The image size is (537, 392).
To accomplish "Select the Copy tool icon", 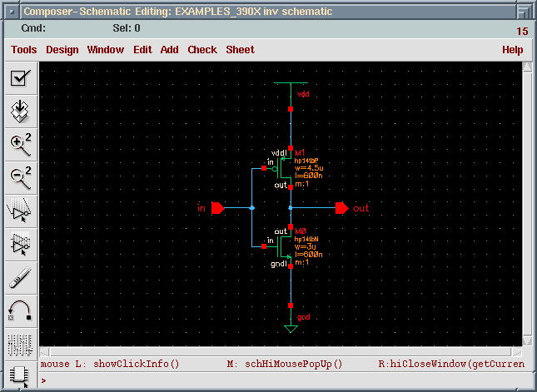I will click(21, 245).
